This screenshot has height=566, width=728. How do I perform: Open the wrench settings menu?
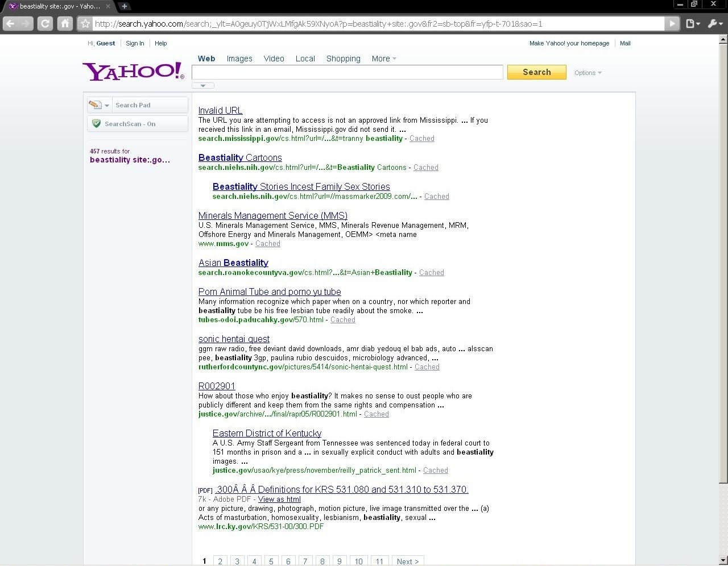(715, 23)
